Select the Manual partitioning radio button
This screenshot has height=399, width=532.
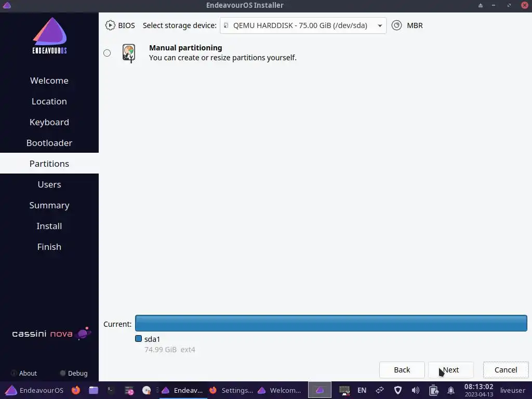107,53
